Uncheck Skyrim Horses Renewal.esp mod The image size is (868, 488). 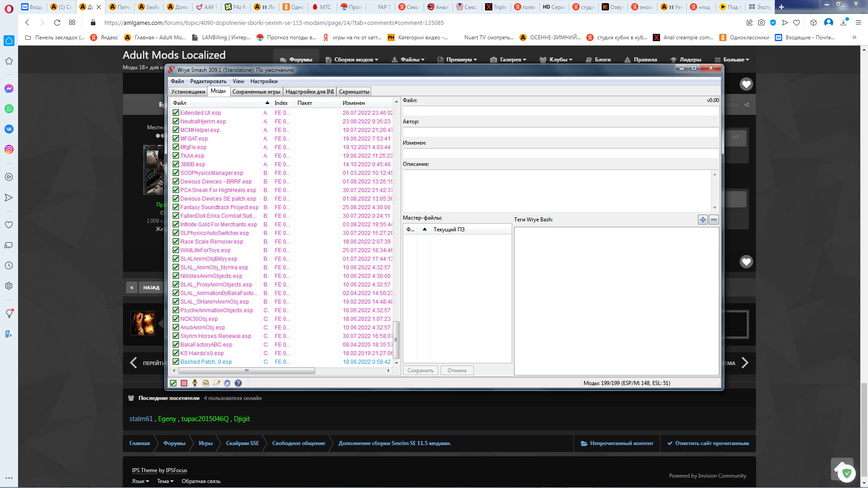point(176,336)
